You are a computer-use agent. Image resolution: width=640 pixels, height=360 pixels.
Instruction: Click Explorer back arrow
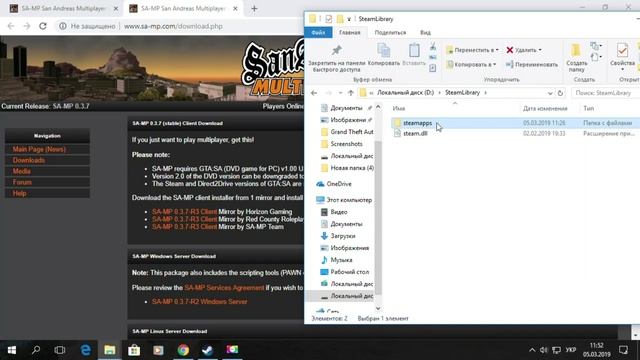coord(314,93)
